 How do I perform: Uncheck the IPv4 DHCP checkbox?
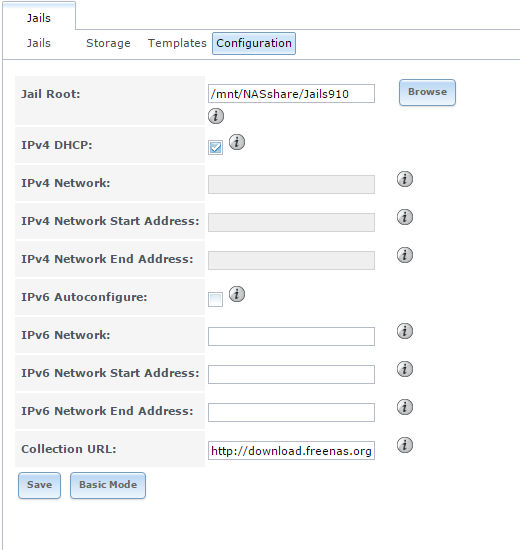(x=215, y=147)
